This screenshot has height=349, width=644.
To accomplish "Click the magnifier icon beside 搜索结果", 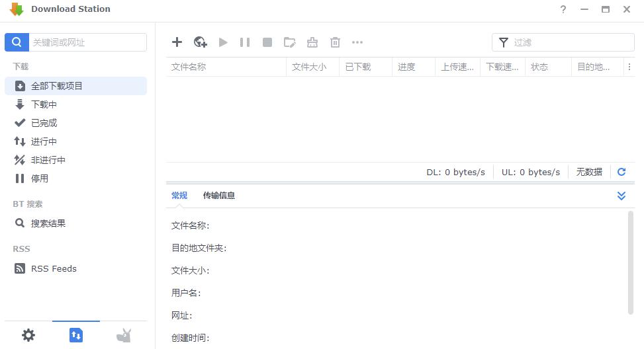I will coord(20,223).
